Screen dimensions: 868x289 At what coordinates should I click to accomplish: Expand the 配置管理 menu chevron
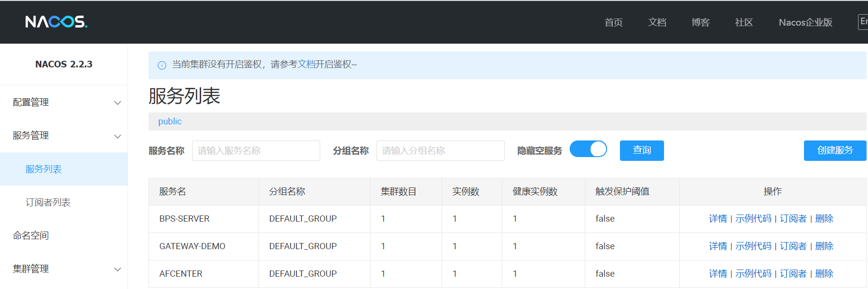[x=118, y=103]
